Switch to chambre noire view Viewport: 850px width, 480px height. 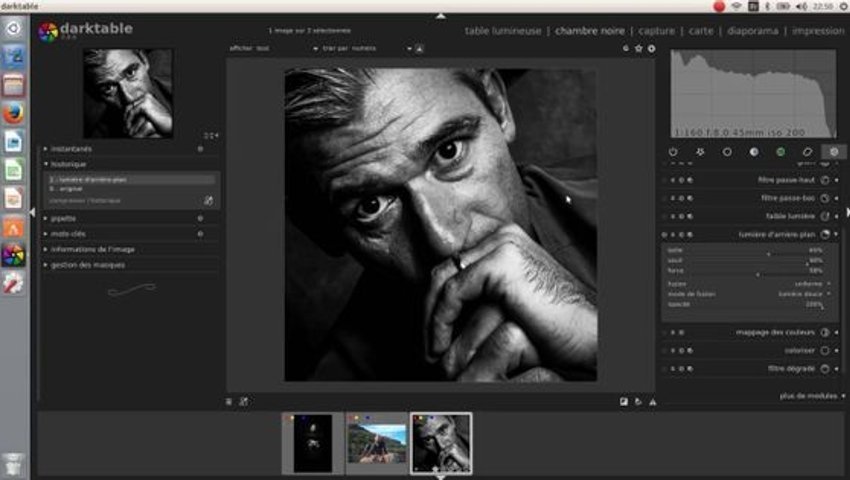click(x=590, y=31)
